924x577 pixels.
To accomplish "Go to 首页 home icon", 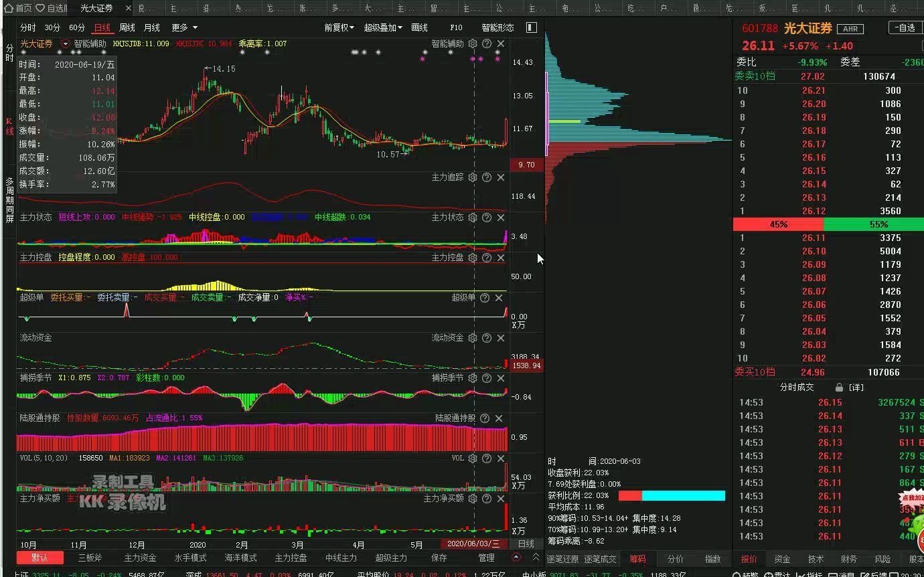I will tap(18, 8).
